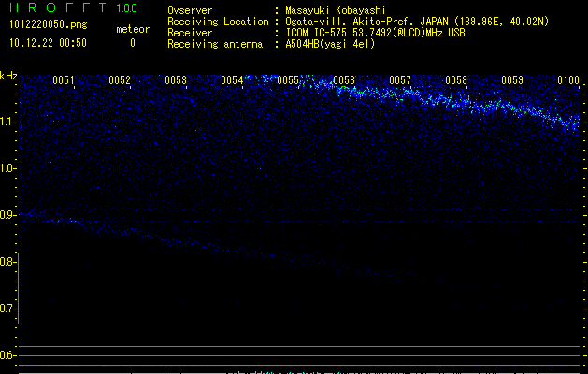Click the 1.1 kHz axis label
This screenshot has height=374, width=588.
[x=7, y=122]
